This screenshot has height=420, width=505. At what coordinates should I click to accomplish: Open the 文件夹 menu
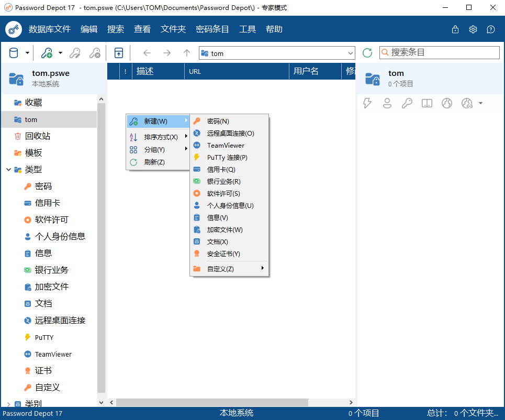pos(173,29)
